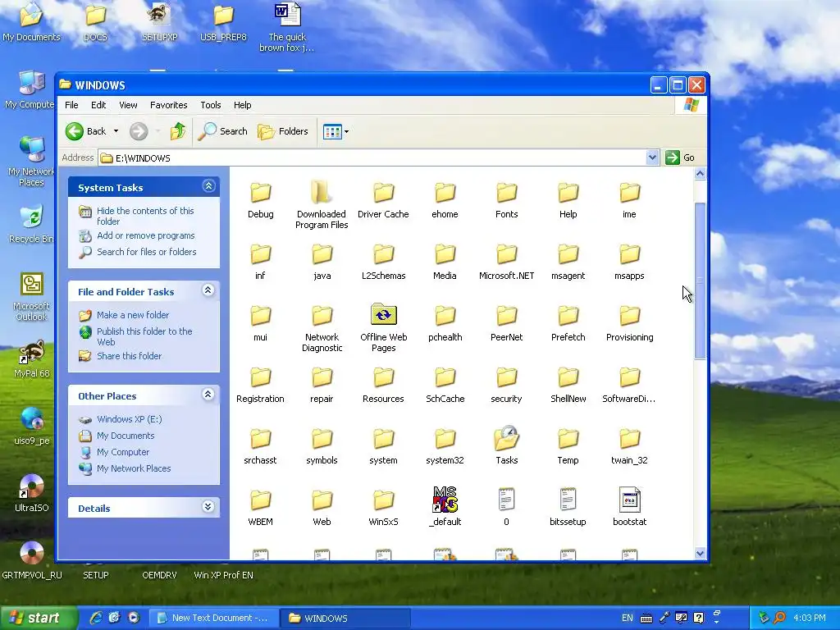
Task: Open the Network Diagnostic folder
Action: click(322, 316)
